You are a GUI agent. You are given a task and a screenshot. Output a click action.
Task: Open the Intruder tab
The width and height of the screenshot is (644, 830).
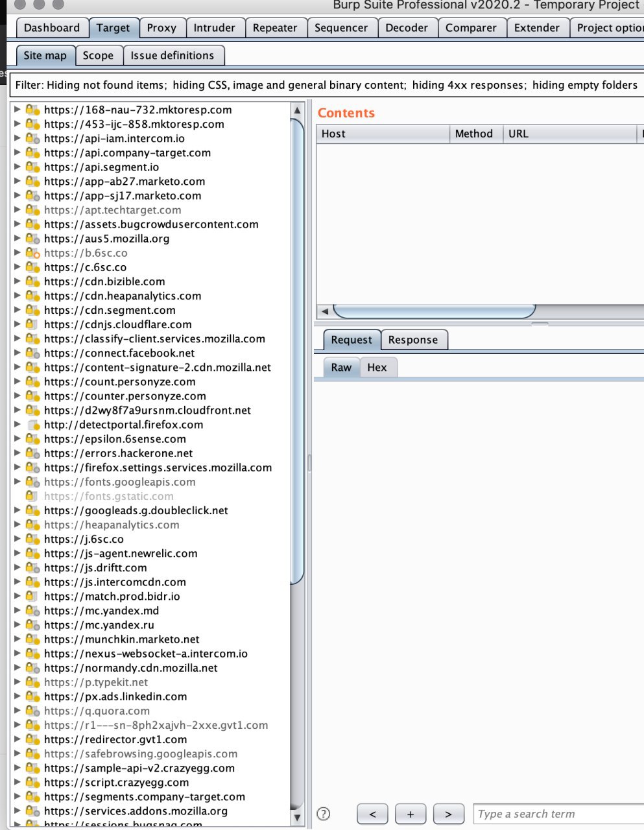(x=215, y=28)
